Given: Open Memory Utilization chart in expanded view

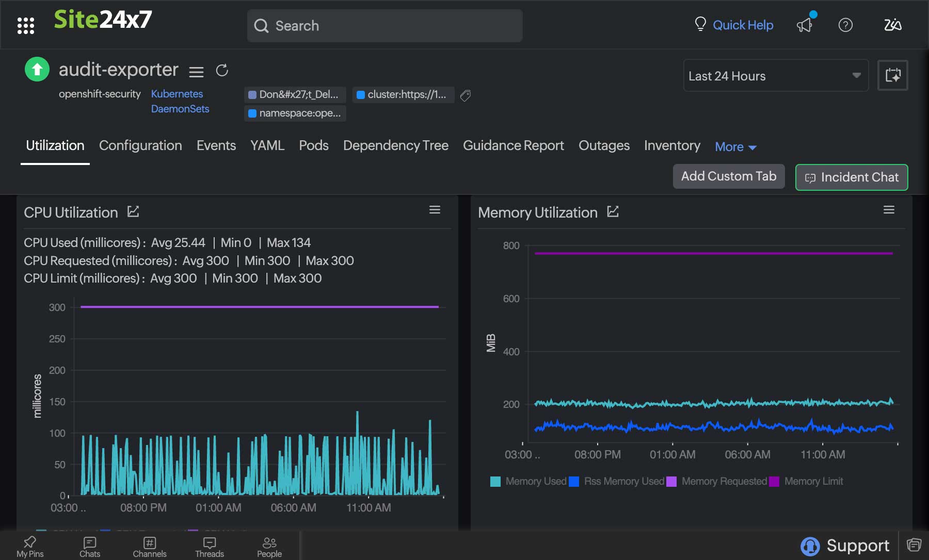Looking at the screenshot, I should coord(613,212).
